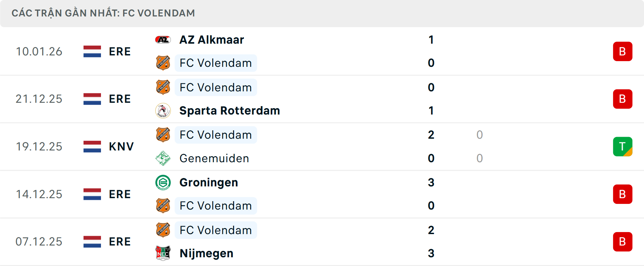
Task: Click the Sparta Rotterdam club badge
Action: point(163,110)
